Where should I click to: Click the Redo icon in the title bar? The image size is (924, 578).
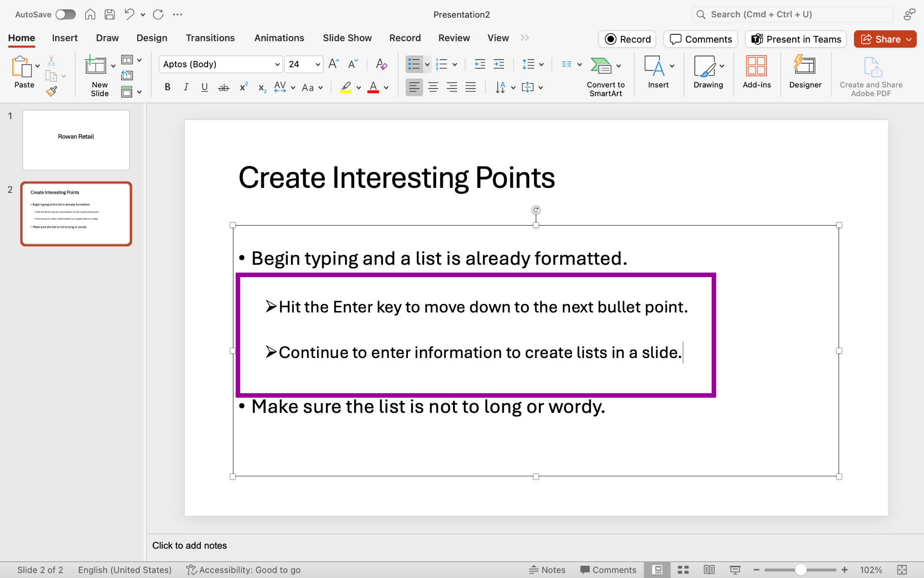[158, 14]
